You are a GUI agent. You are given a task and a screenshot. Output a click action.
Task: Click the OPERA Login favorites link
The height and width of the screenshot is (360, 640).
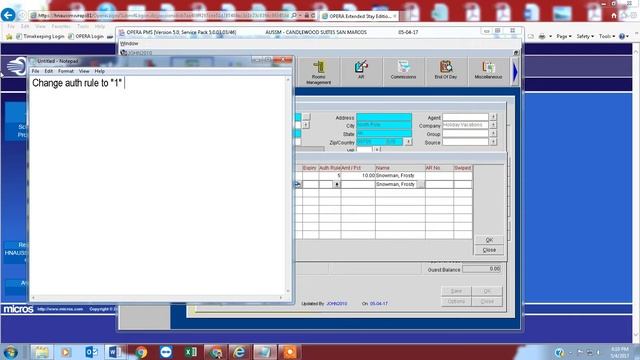coord(86,36)
